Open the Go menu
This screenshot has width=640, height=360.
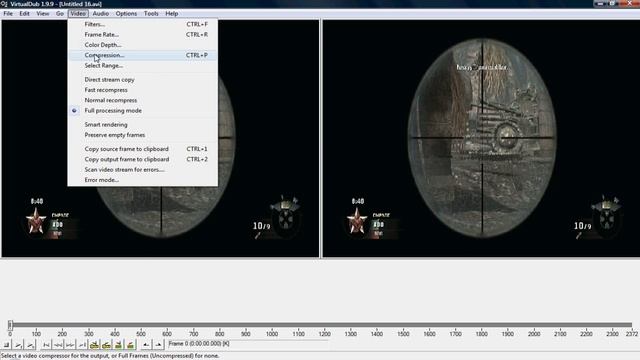click(60, 13)
